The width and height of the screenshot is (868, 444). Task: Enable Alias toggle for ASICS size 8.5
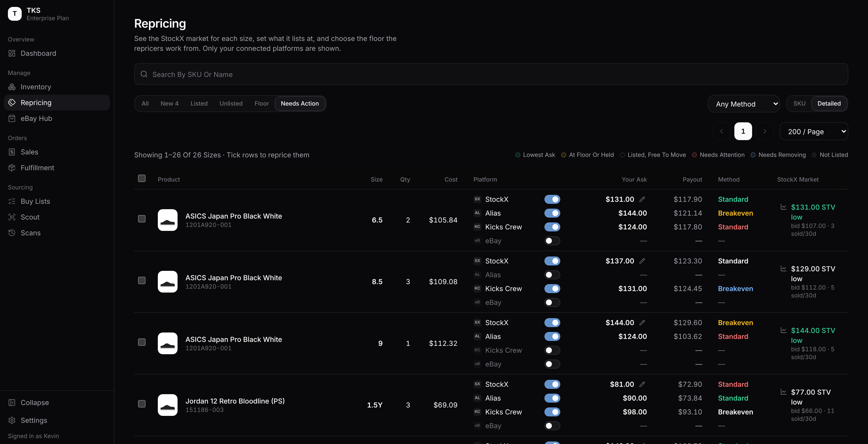pos(552,275)
